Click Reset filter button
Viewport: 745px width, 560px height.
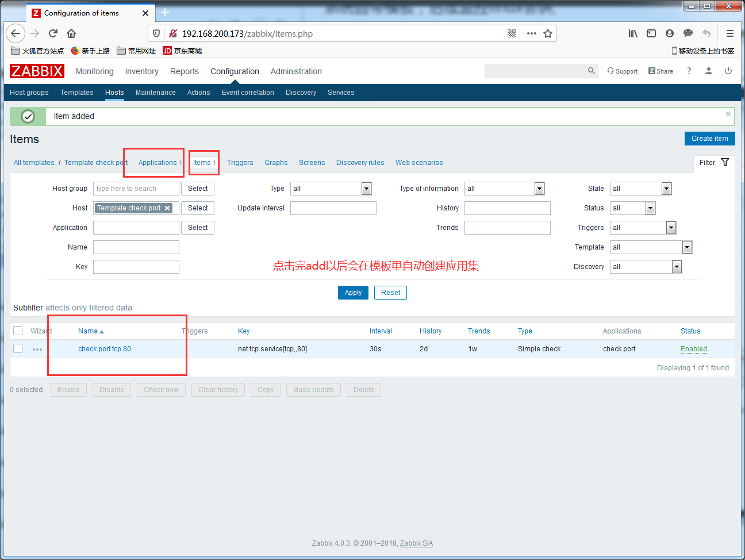(391, 293)
